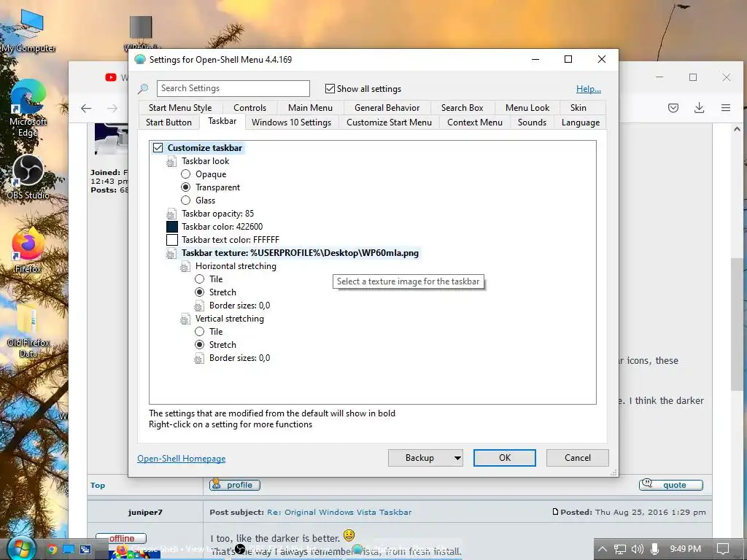747x560 pixels.
Task: Open the volume tray icon
Action: pyautogui.click(x=637, y=549)
